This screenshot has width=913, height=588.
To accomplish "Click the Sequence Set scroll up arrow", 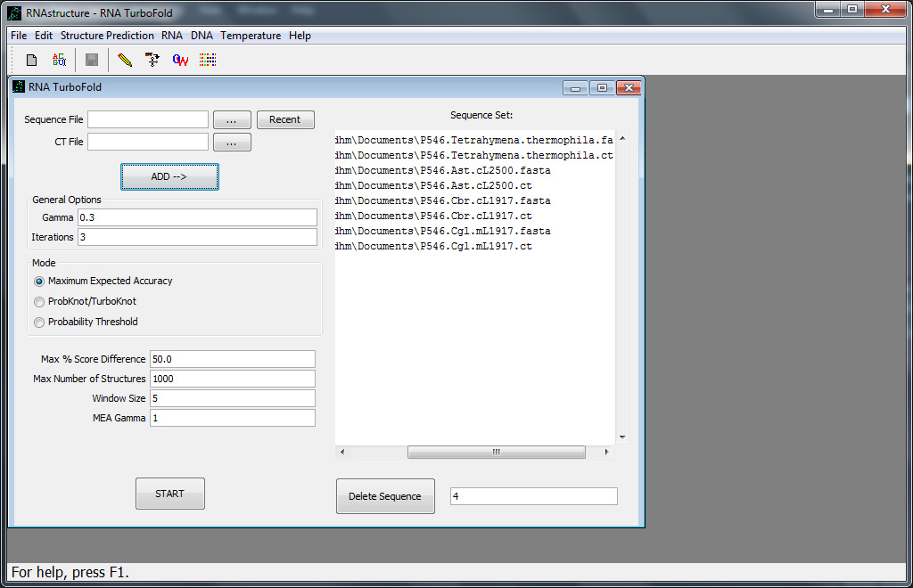I will pos(622,138).
